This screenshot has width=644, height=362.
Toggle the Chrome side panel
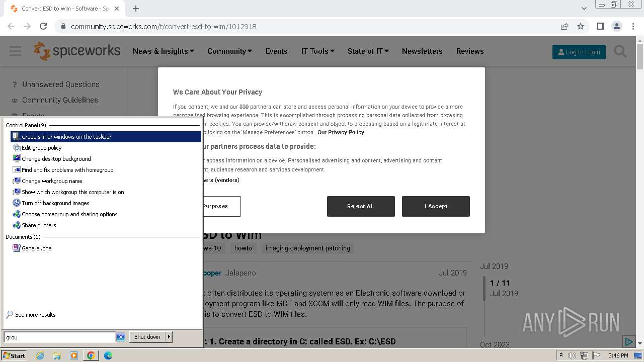600,26
